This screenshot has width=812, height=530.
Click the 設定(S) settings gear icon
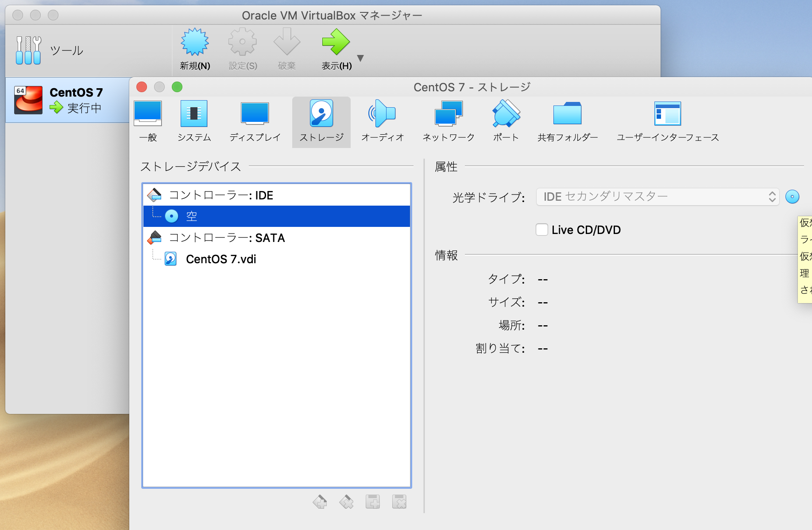click(x=242, y=42)
